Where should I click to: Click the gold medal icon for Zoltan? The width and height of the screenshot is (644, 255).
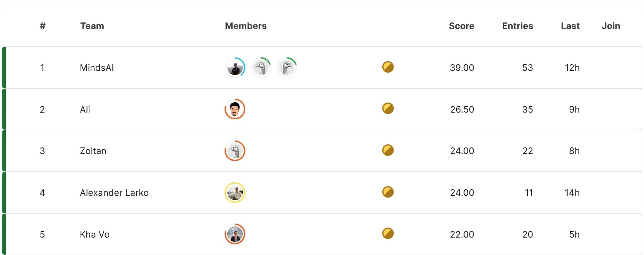(388, 150)
